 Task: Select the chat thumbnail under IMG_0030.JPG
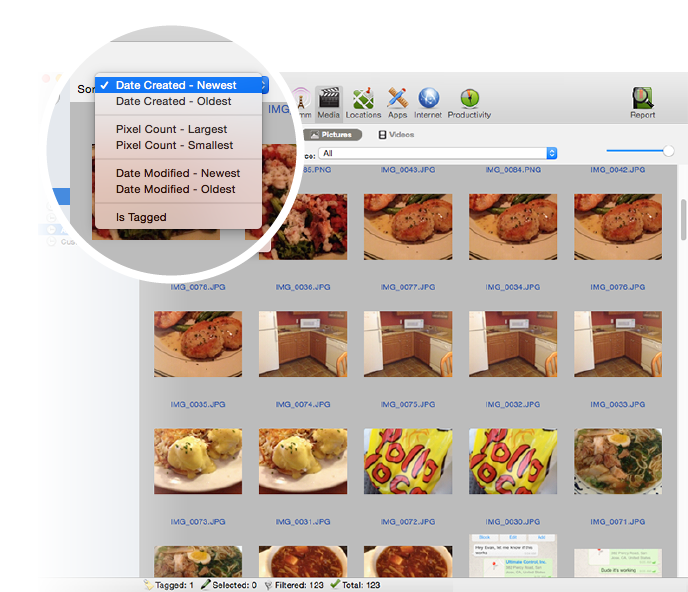[x=513, y=556]
